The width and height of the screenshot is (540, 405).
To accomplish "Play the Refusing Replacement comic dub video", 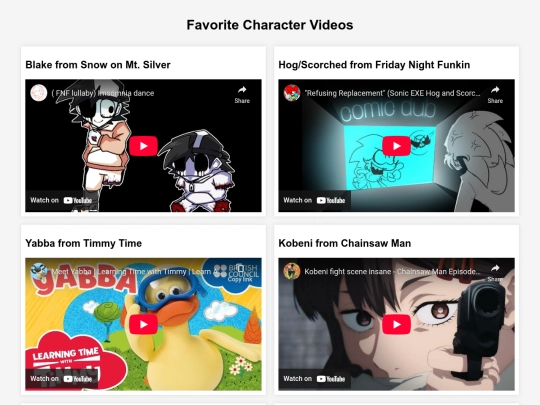I will (396, 146).
